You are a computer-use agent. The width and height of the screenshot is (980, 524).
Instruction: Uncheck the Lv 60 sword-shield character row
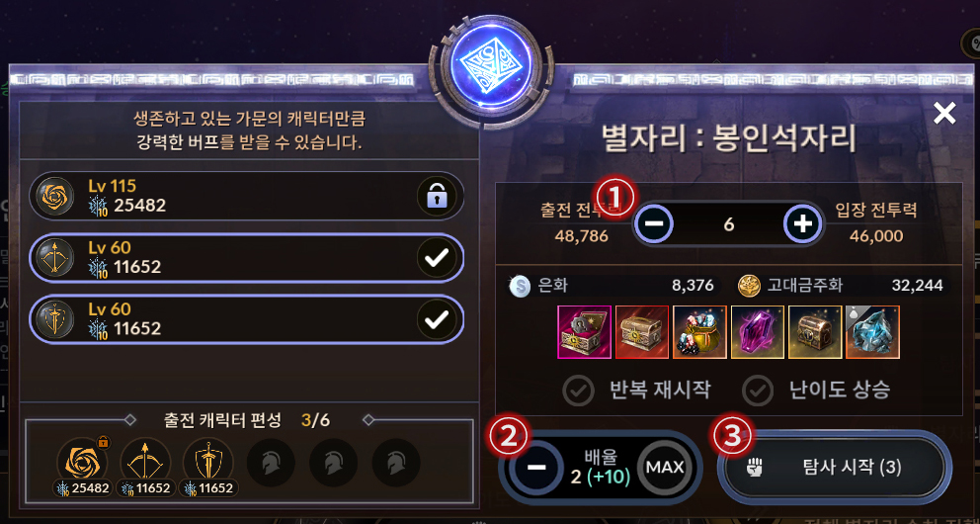247,319
